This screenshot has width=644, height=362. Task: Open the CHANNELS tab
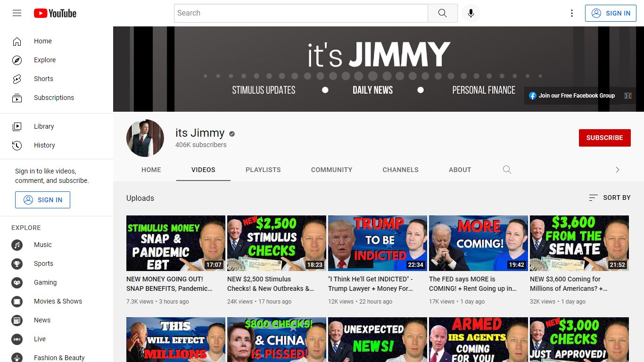click(401, 170)
